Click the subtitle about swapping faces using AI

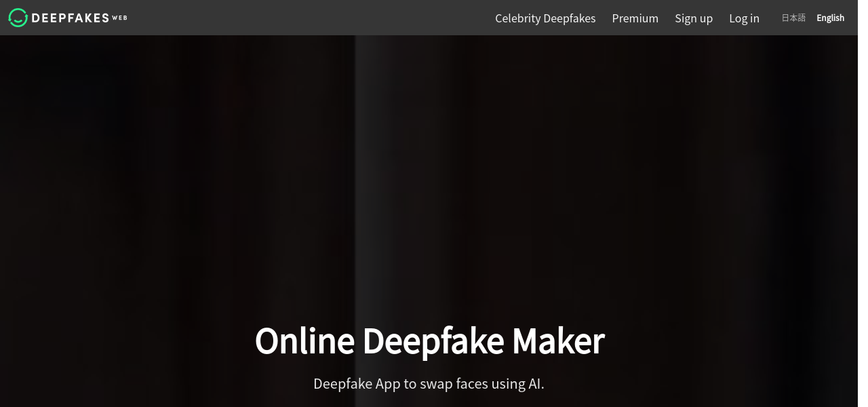coord(429,384)
